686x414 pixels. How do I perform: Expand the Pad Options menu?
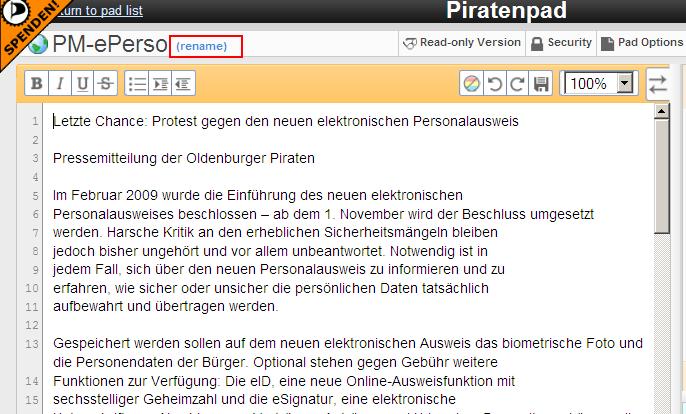(643, 43)
